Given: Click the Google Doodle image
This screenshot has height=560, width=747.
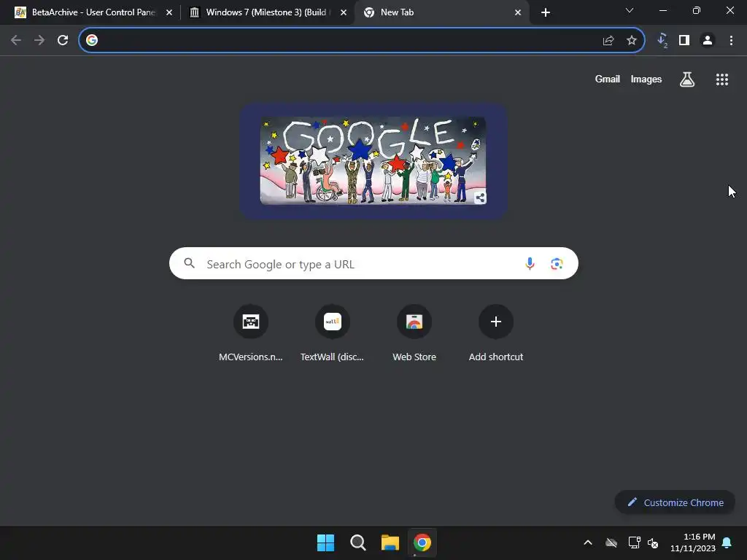Looking at the screenshot, I should pos(373,161).
